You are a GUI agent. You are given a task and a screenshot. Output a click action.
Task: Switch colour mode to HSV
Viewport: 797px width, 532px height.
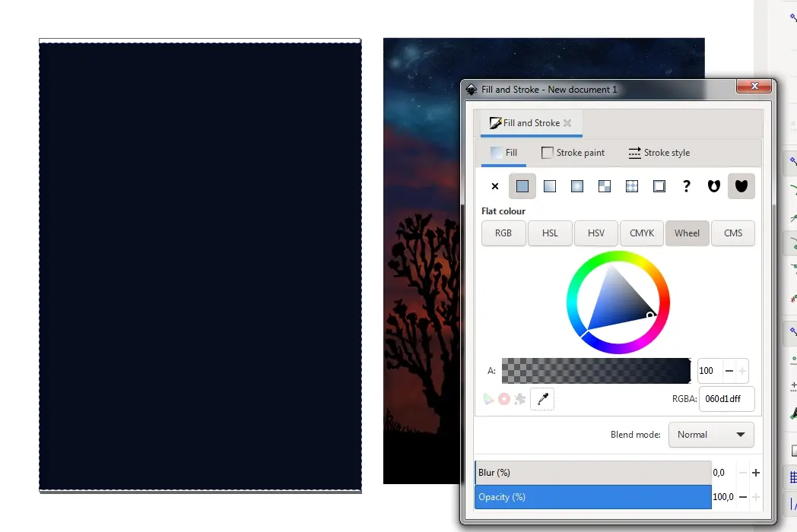[x=595, y=233]
